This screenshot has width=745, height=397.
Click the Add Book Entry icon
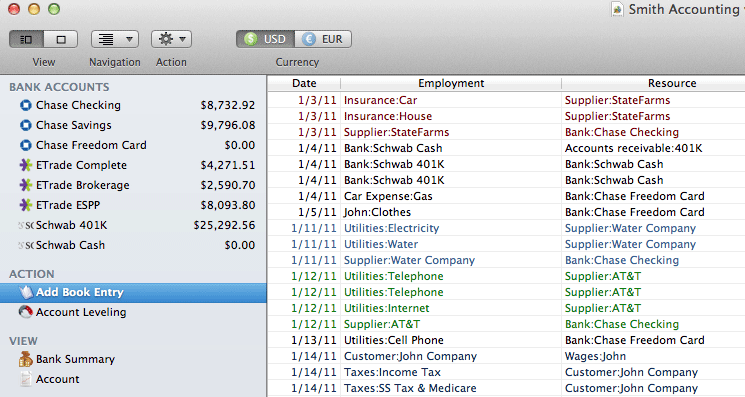[x=26, y=292]
